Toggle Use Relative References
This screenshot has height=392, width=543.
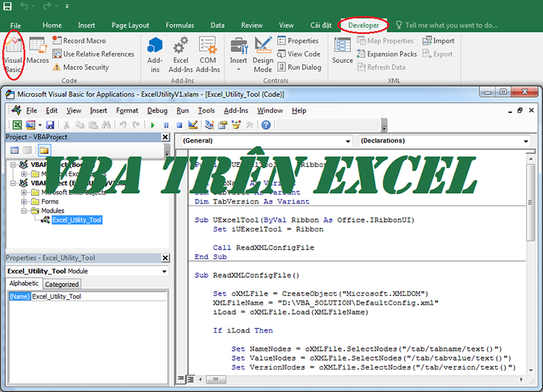[x=93, y=54]
